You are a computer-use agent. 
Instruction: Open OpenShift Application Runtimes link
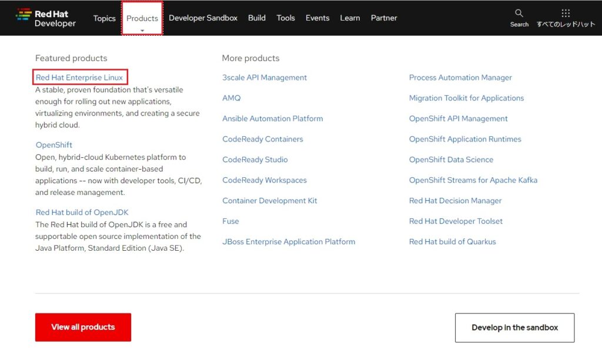pyautogui.click(x=465, y=139)
